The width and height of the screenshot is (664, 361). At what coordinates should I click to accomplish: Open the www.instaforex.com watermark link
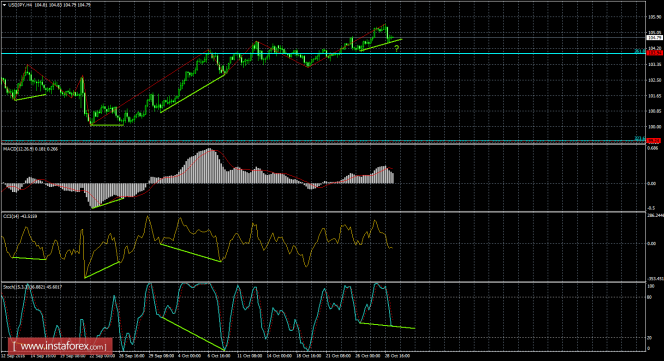(60, 346)
